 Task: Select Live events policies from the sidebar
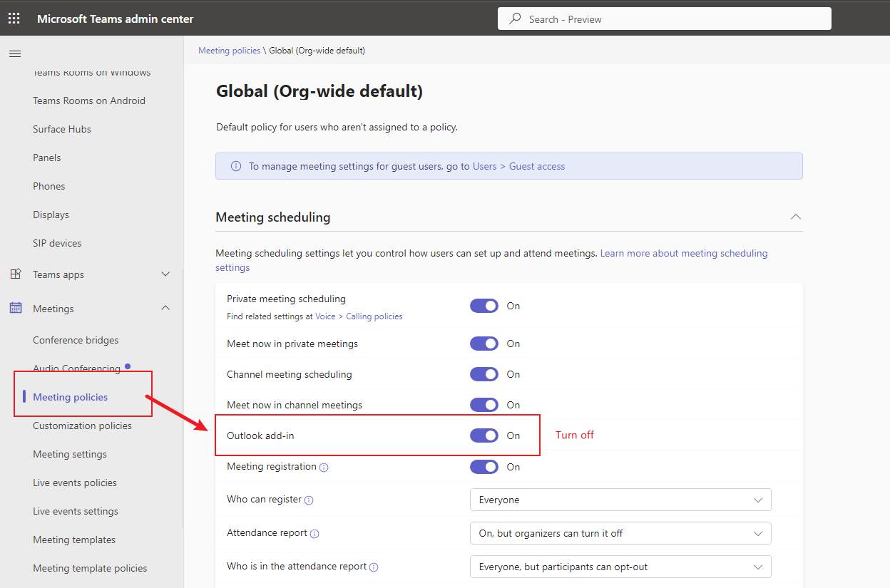pos(75,483)
